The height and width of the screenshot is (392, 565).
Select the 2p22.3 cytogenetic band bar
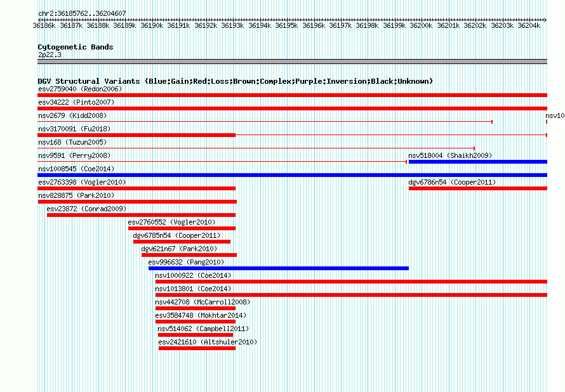292,62
